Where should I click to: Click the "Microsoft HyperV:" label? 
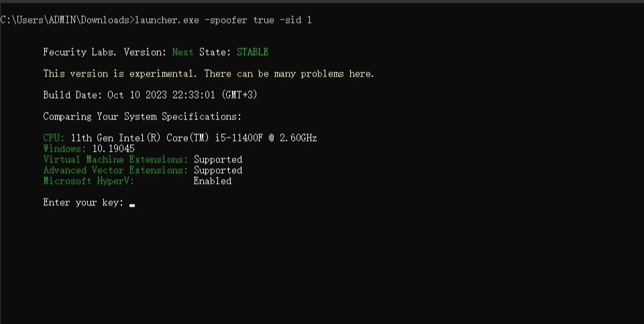(89, 181)
